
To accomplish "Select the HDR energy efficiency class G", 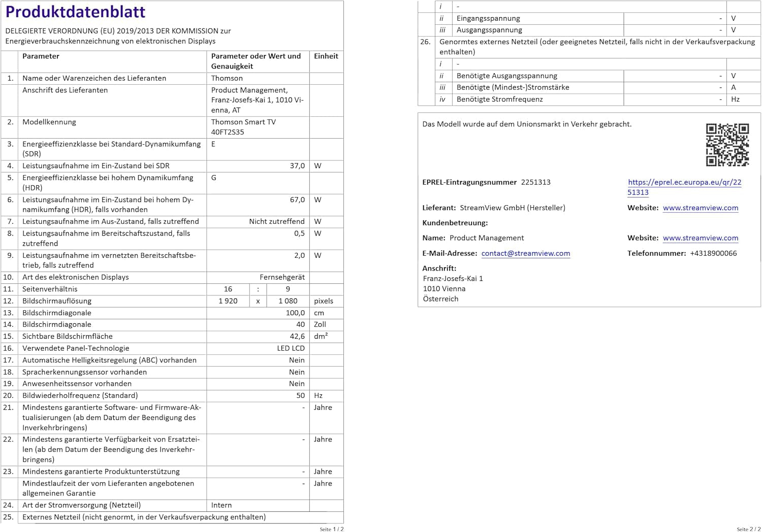I will [214, 178].
